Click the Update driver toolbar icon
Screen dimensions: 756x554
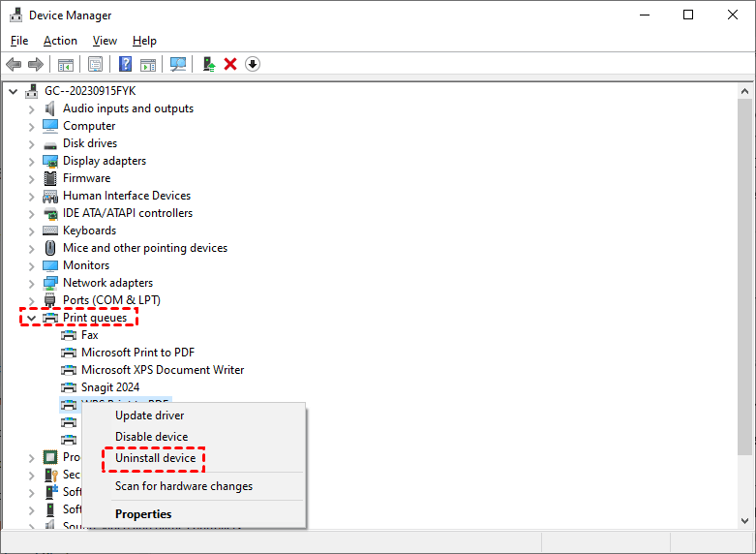208,64
